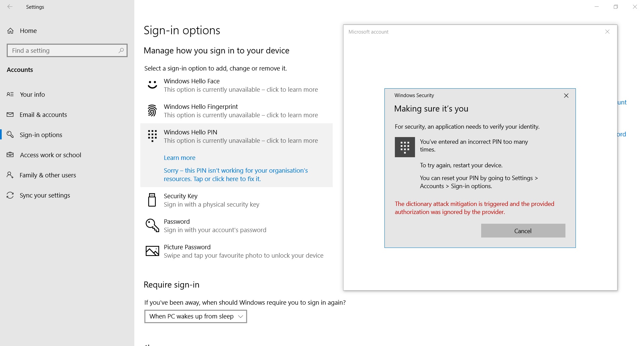Select Sign-in options in sidebar
Screen dimensions: 644x346
[x=67, y=135]
